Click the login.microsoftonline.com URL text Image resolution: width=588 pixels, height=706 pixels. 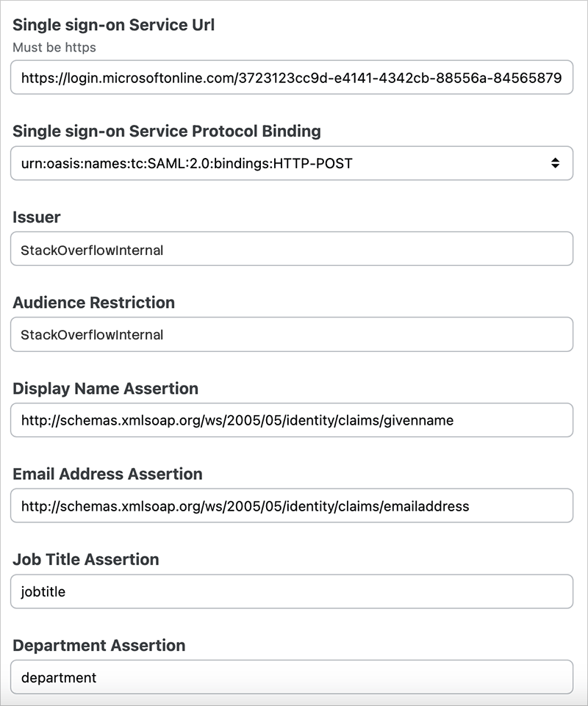(291, 77)
